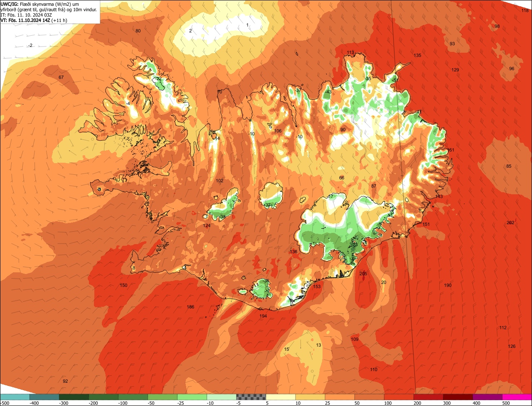Click the dark red legend swatch starting at 300

(x=458, y=397)
